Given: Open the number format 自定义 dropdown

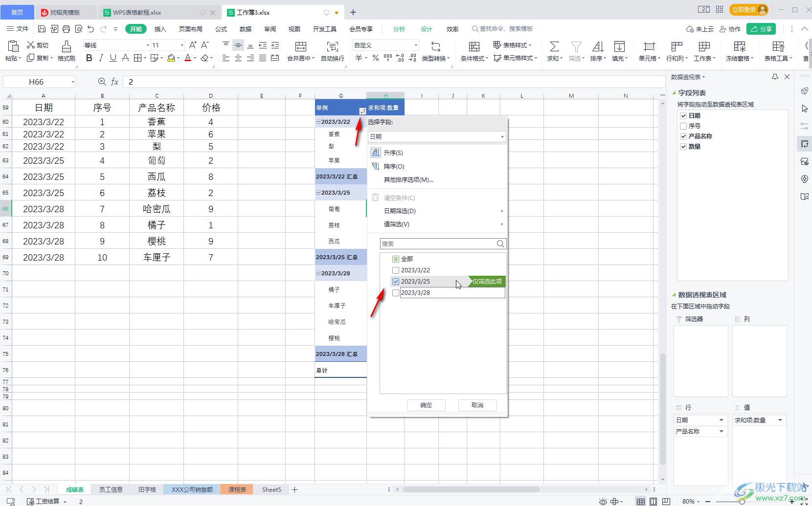Looking at the screenshot, I should coord(416,45).
